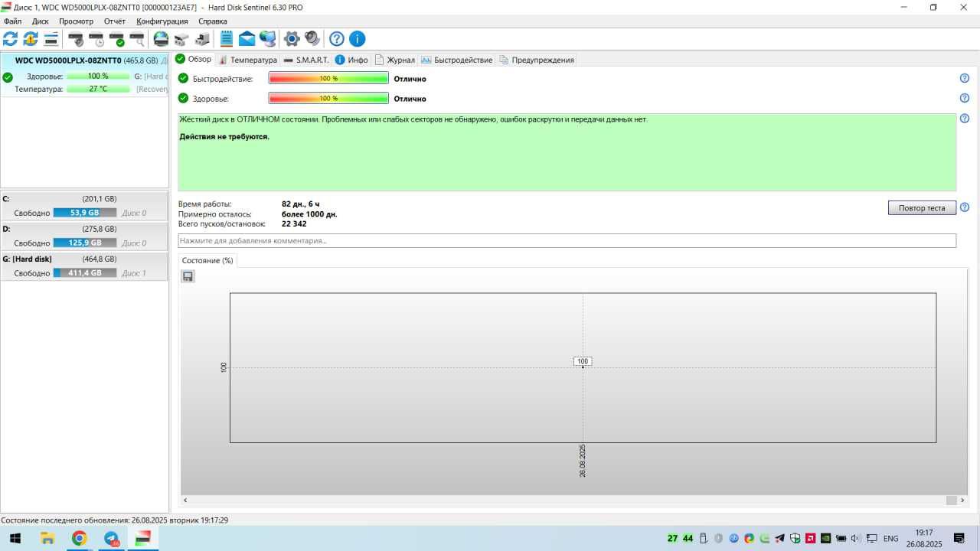Click the chart scrollbar right arrow
Screen dimensions: 980x551
tap(963, 500)
